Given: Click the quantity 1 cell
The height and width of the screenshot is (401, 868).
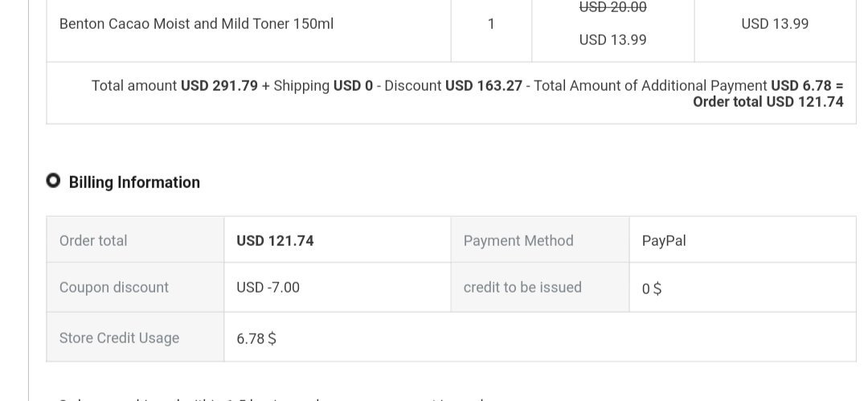Looking at the screenshot, I should [x=491, y=24].
